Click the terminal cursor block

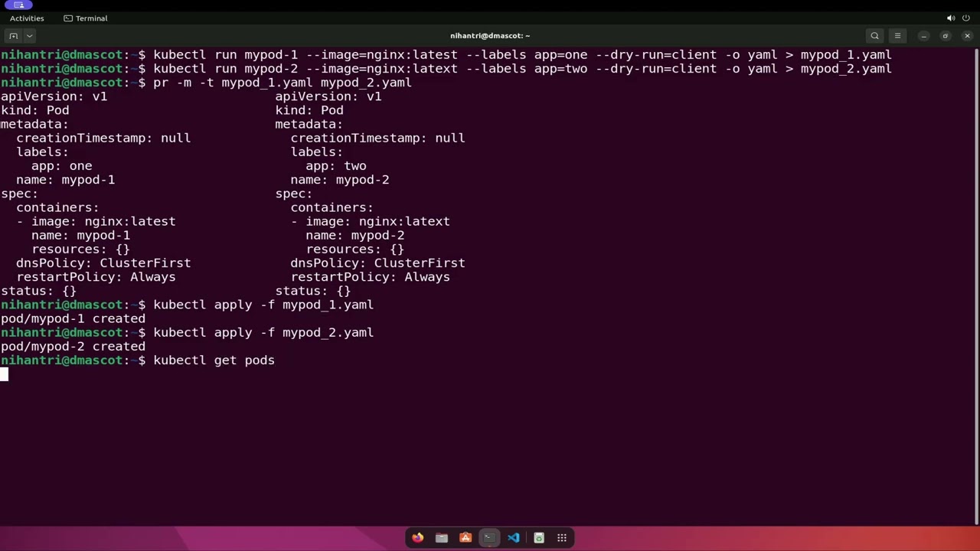(4, 374)
